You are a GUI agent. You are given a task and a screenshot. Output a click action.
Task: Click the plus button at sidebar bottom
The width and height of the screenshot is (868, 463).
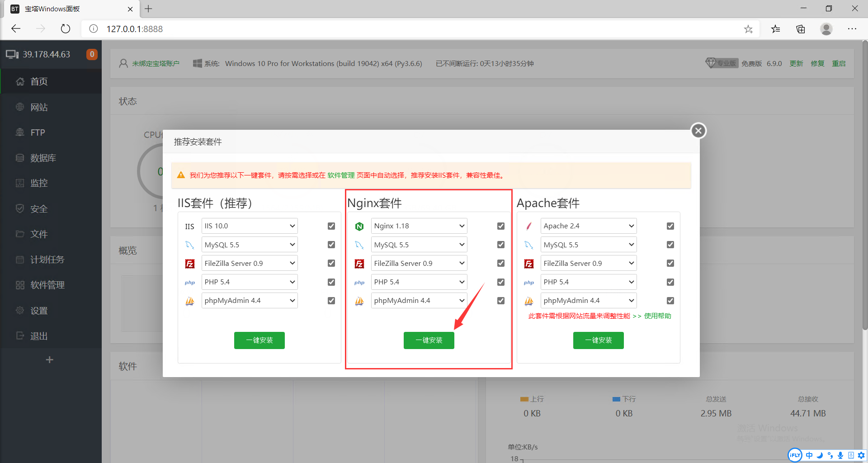tap(50, 360)
